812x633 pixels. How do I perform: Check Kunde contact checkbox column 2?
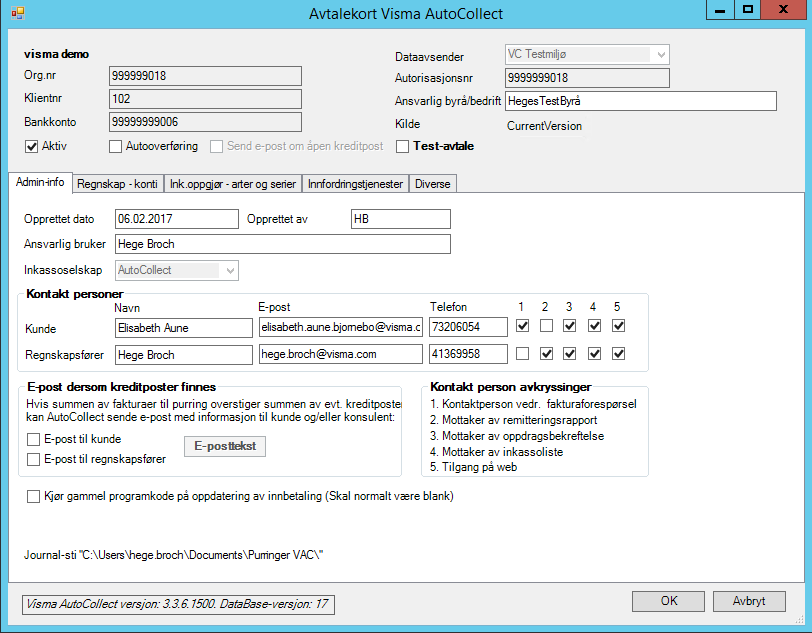point(546,326)
